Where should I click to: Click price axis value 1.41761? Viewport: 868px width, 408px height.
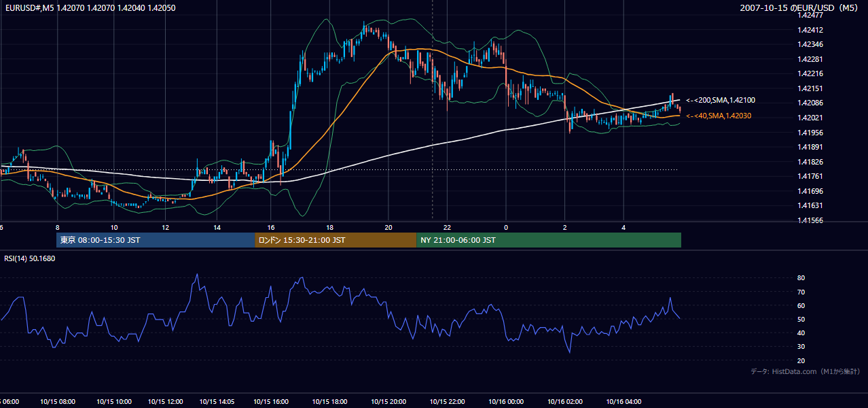point(811,176)
